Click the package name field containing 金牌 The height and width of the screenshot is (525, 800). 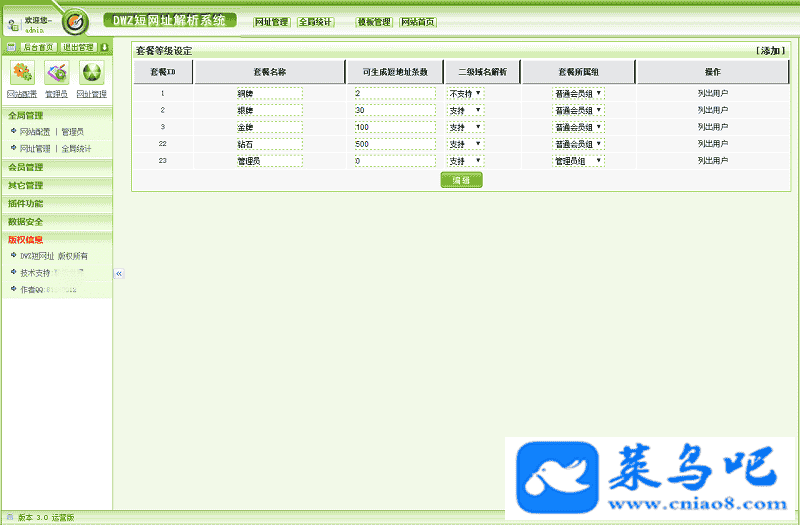tap(269, 127)
